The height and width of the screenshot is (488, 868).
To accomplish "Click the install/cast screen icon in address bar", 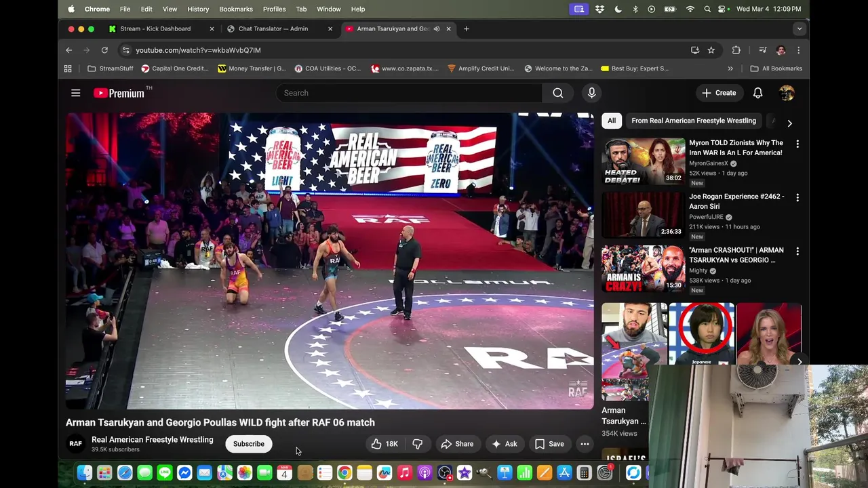I will tap(695, 50).
